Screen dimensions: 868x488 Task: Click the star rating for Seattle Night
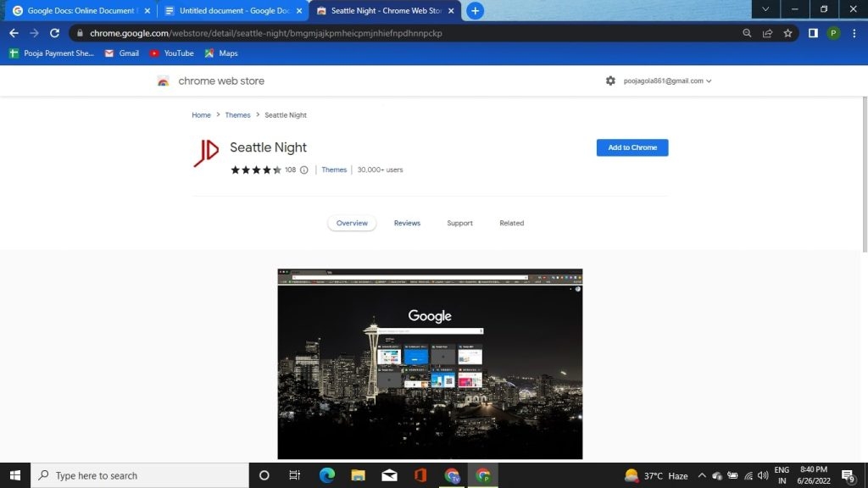(x=256, y=169)
